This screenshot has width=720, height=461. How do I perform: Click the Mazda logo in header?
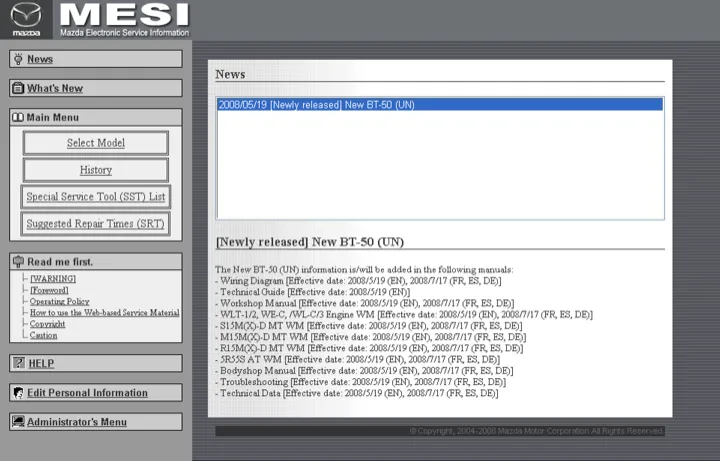26,19
